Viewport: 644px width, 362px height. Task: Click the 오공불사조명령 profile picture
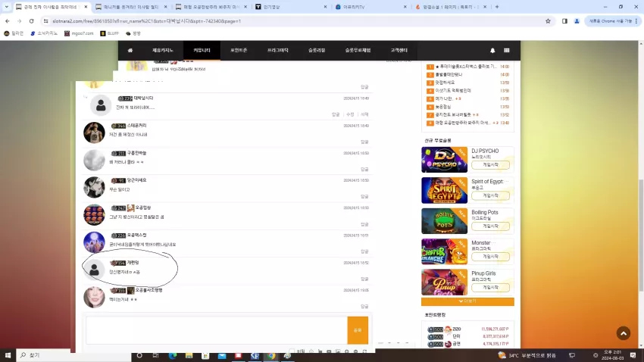coord(94,297)
